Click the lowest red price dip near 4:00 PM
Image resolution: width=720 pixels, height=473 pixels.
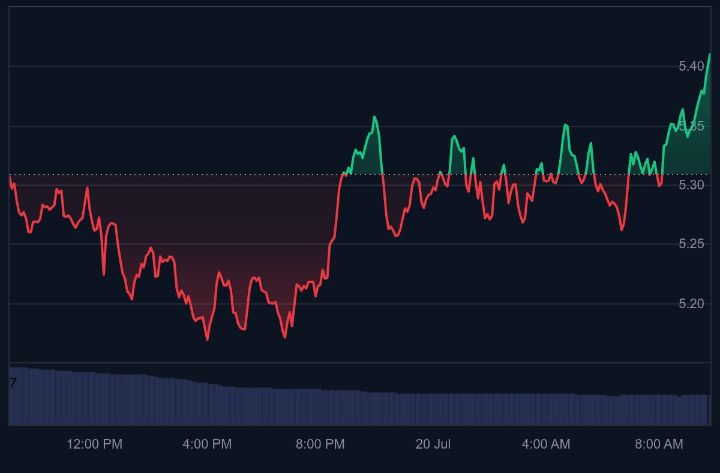207,339
